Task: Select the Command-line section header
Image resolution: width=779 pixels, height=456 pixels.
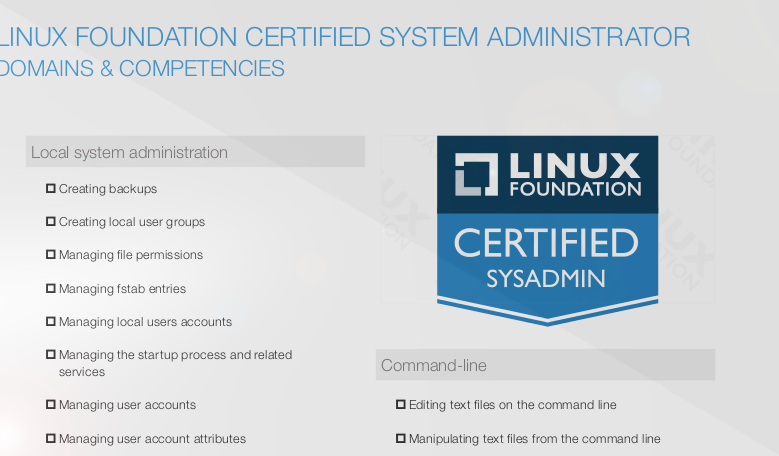Action: click(545, 365)
